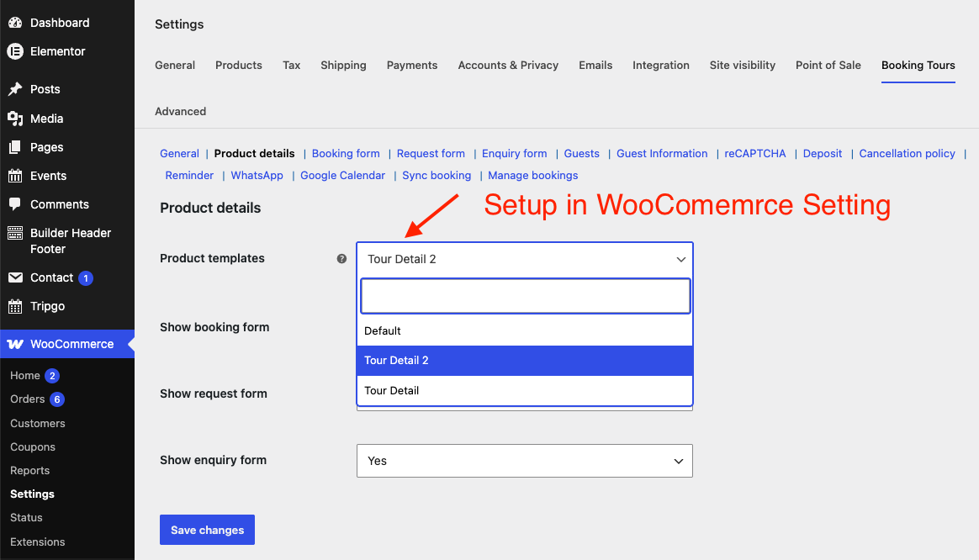Open the Show enquiry form dropdown
Screen dimensions: 979x560
click(x=525, y=461)
